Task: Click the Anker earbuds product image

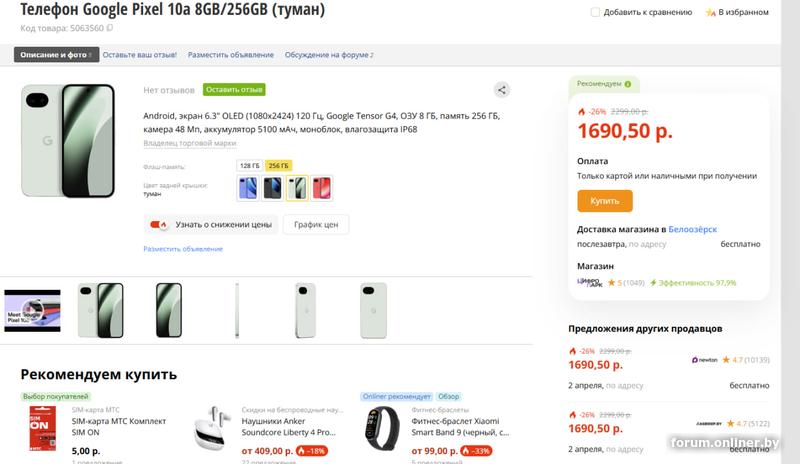Action: pos(212,428)
